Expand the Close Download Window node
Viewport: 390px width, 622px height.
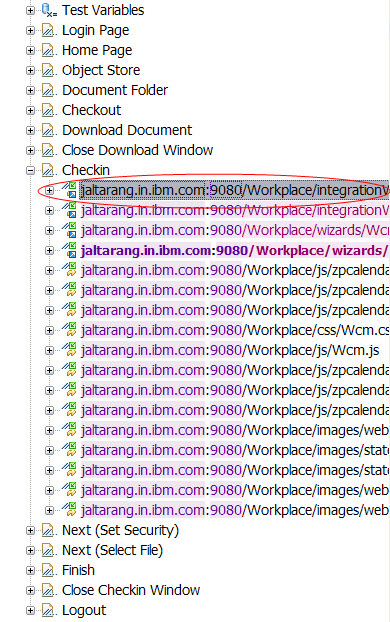click(31, 150)
